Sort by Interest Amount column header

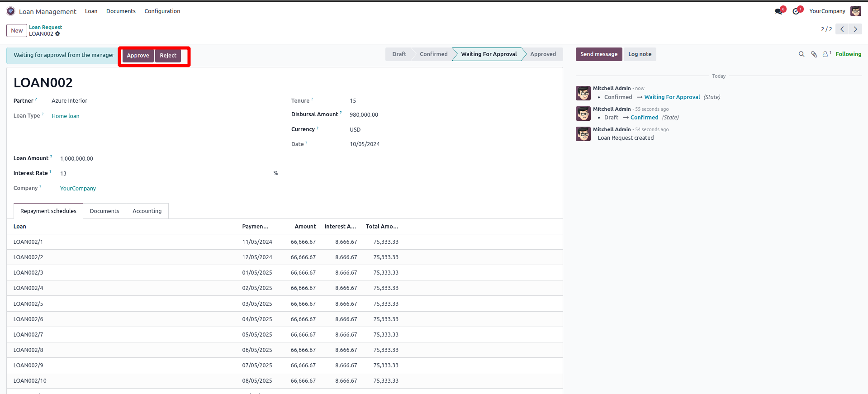tap(340, 227)
